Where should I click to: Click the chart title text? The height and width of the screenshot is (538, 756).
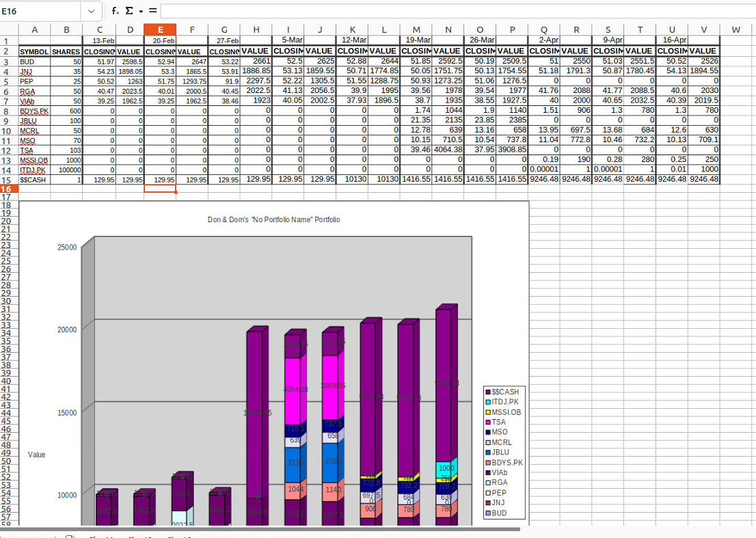point(273,219)
